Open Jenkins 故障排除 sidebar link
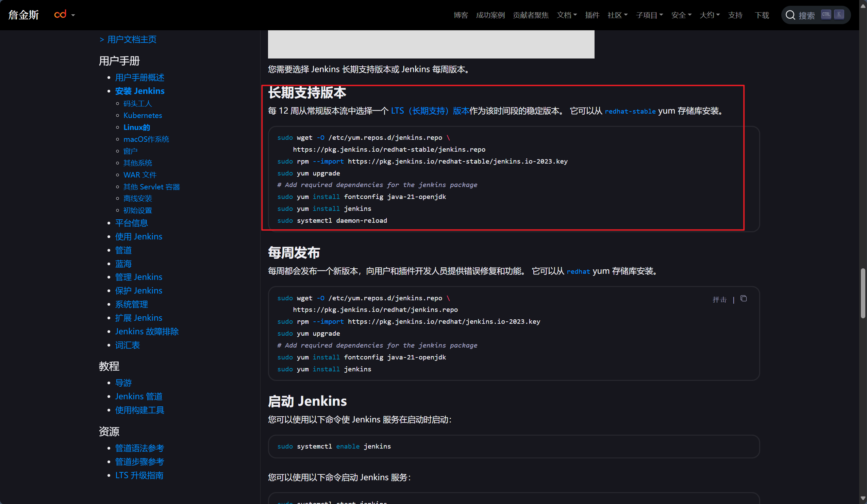Image resolution: width=867 pixels, height=504 pixels. tap(147, 331)
